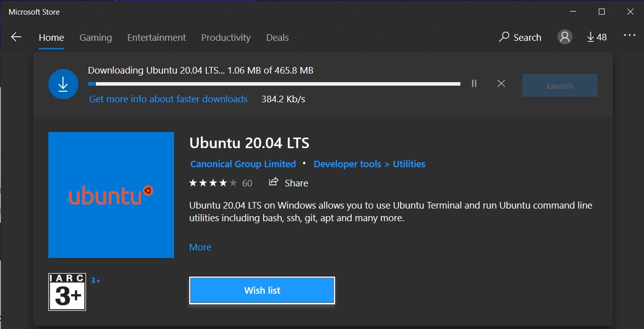Maximize the Microsoft Store window
Image resolution: width=644 pixels, height=329 pixels.
click(x=602, y=12)
